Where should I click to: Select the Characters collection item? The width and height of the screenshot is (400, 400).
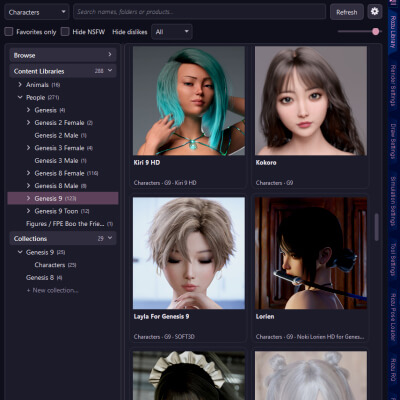(x=55, y=265)
